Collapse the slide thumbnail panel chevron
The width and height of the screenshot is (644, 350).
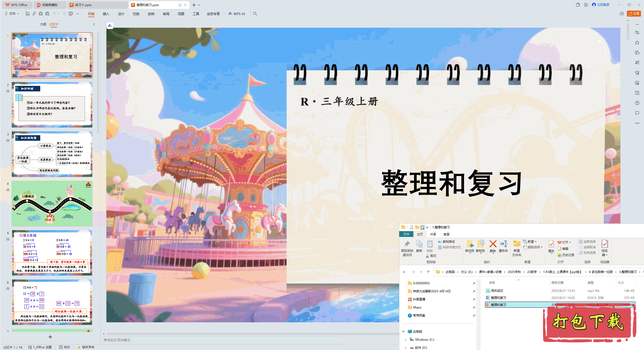click(94, 24)
